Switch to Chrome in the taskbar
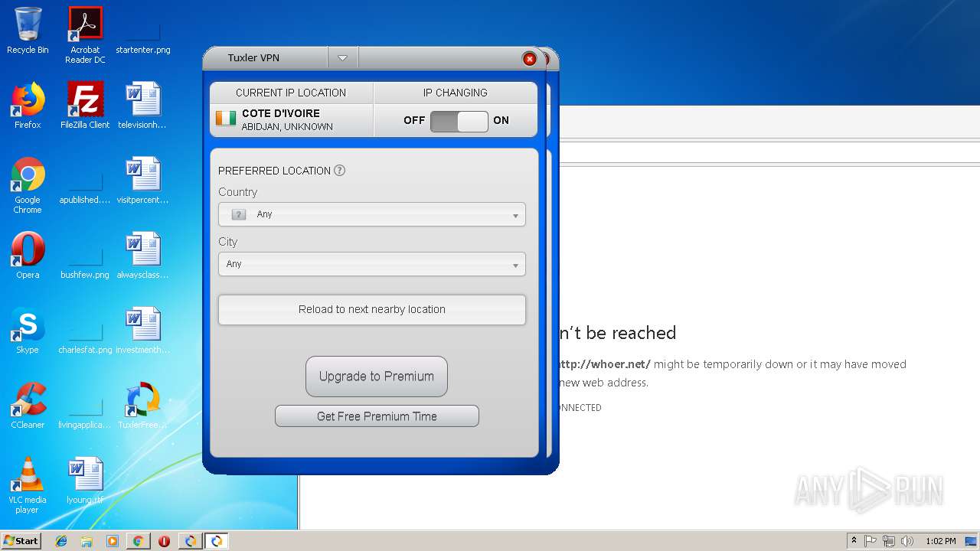This screenshot has height=551, width=980. click(x=138, y=541)
